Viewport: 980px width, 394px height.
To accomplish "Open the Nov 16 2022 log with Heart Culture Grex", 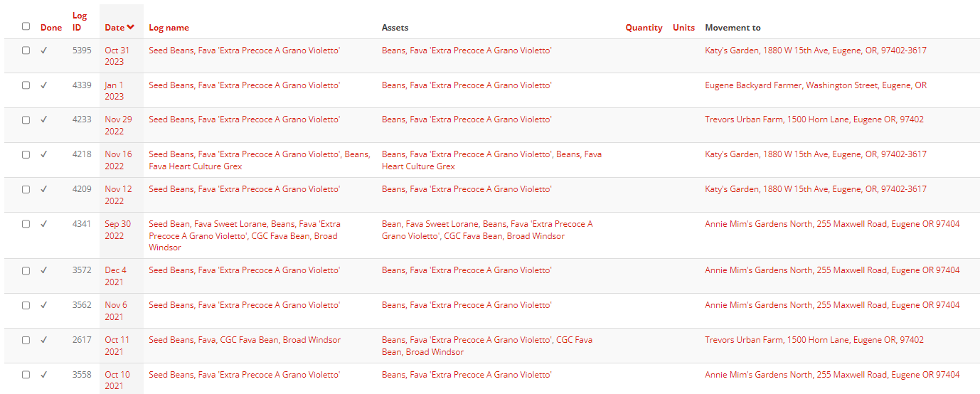I will point(260,160).
